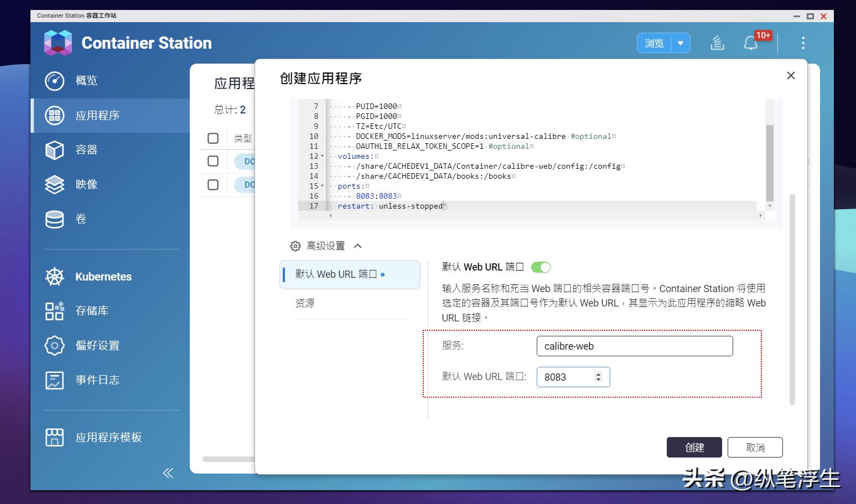Close the Container Station window
Viewport: 856px width, 504px height.
(823, 16)
